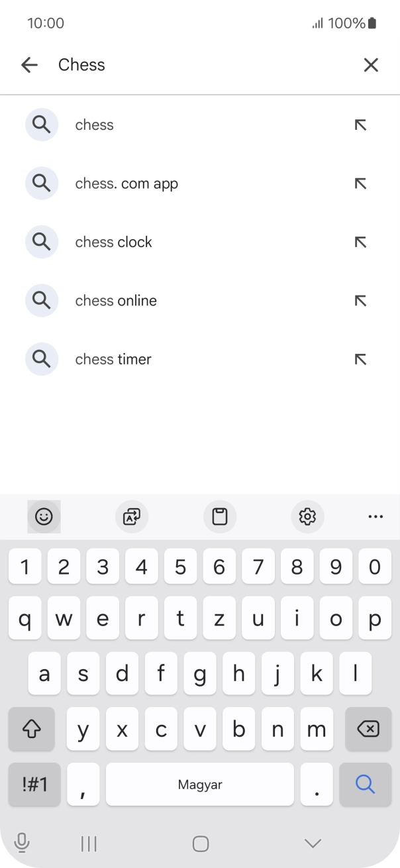
Task: Open recent apps from the navigation bar
Action: point(88,843)
